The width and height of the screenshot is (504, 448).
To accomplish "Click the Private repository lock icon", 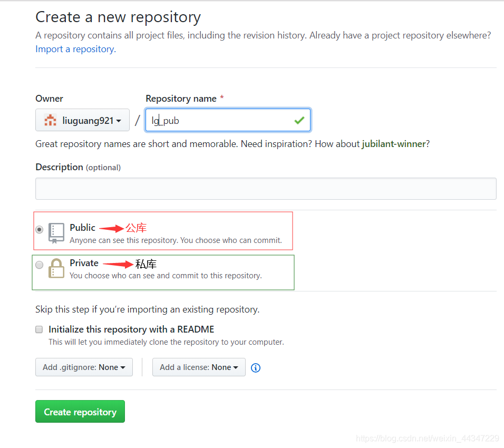I will [56, 268].
